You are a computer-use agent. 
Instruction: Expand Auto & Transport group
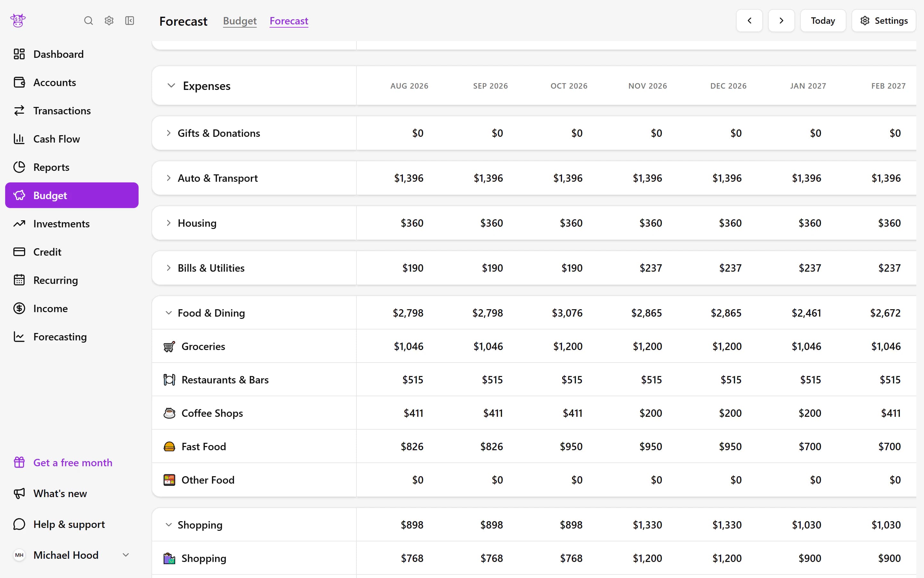[168, 178]
